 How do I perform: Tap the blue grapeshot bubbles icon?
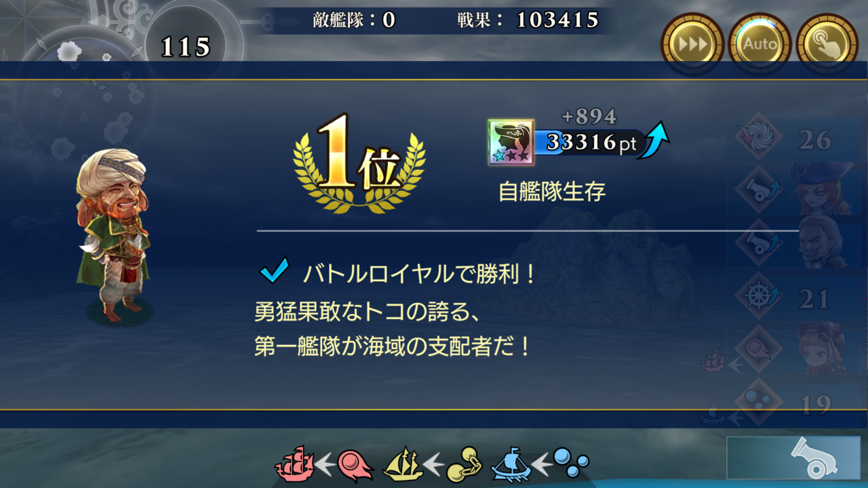point(570,464)
